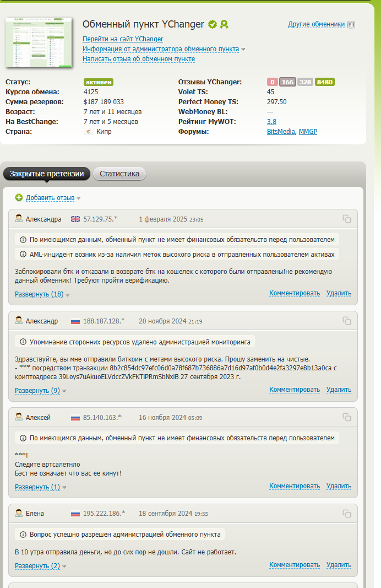Select the Закрытые претензии tab
The image size is (381, 588).
(x=47, y=174)
